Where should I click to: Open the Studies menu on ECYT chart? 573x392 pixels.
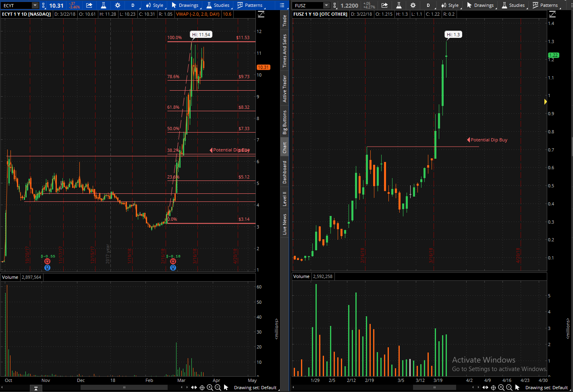218,5
